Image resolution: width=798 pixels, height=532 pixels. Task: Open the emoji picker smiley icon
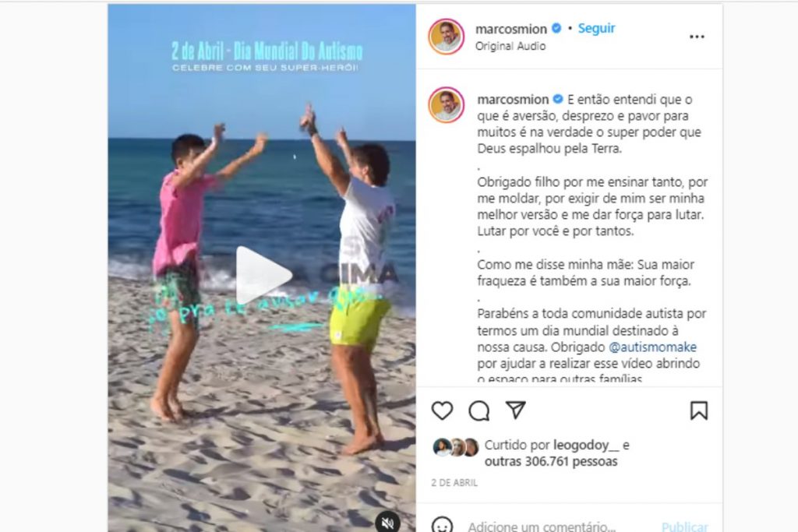pos(442,526)
